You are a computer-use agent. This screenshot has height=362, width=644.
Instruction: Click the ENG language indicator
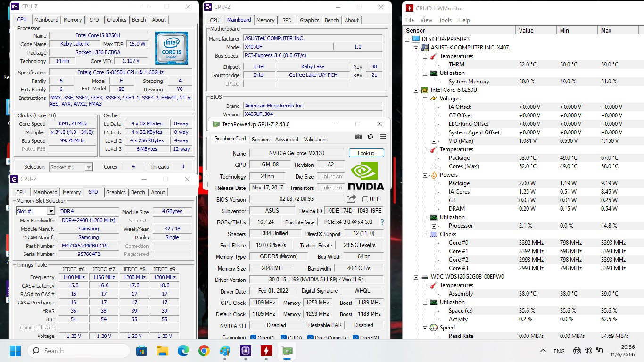pos(559,351)
